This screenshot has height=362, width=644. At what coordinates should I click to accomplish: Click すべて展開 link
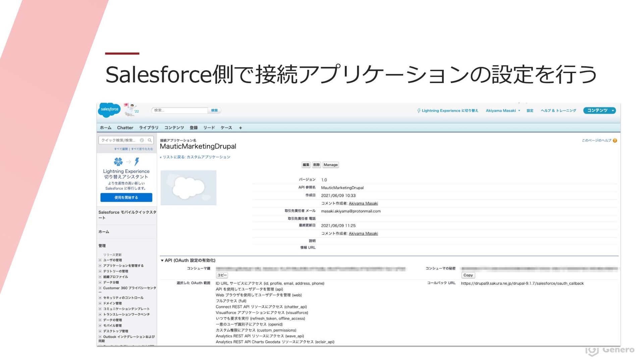tap(121, 149)
